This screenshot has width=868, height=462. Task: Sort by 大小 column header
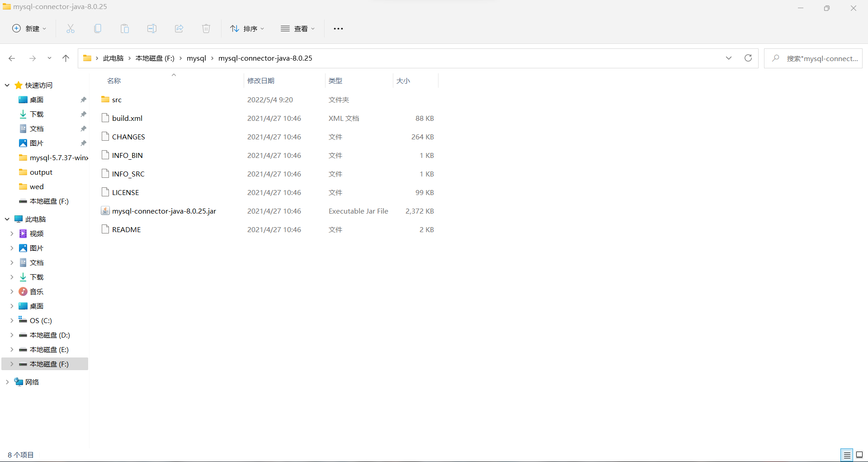[x=403, y=81]
